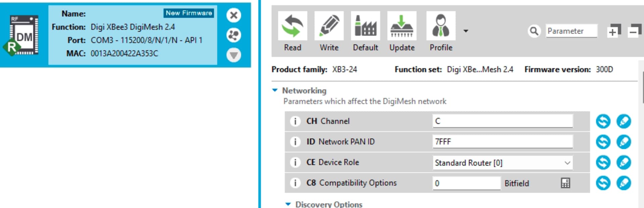Load factory Default settings icon
Screen dimensions: 644x208
point(365,26)
